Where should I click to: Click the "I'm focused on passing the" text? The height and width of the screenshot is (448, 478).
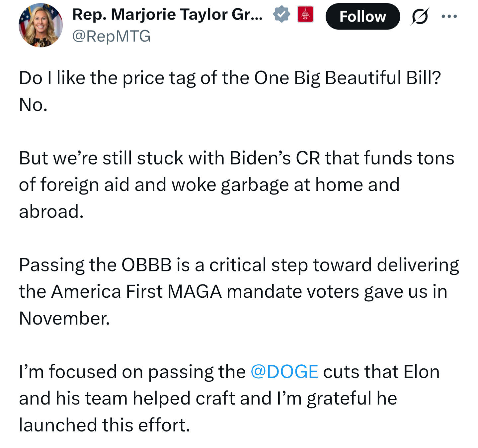(132, 372)
